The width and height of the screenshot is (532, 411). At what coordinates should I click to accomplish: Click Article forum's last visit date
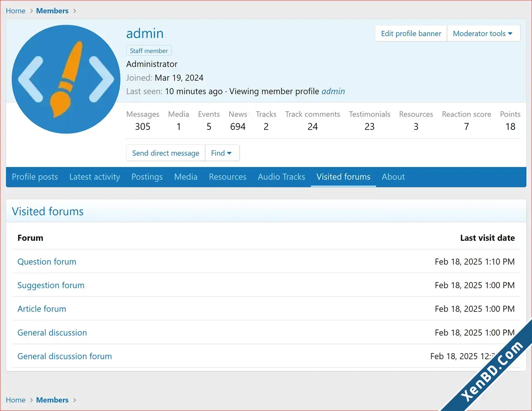pos(475,309)
